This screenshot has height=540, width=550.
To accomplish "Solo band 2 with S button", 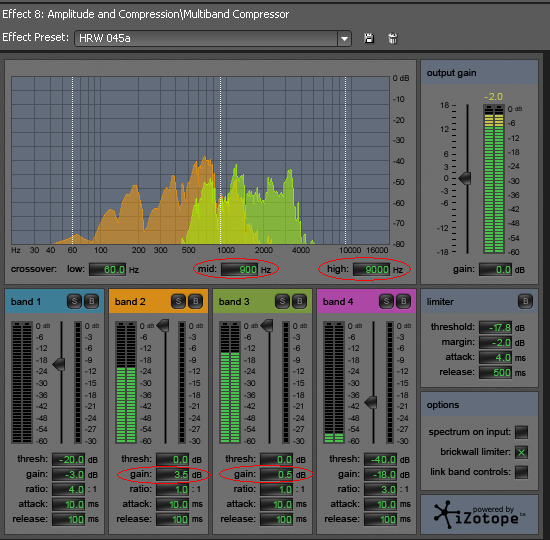I will [179, 301].
